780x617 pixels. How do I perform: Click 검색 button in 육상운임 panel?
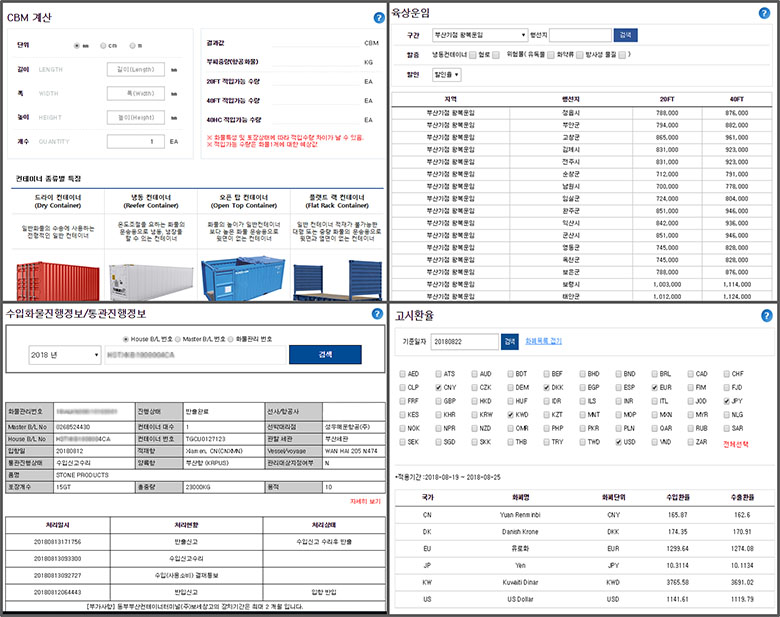[x=625, y=35]
